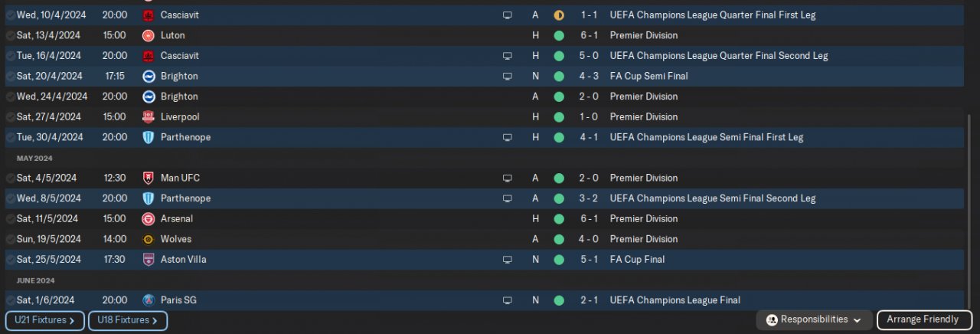The width and height of the screenshot is (980, 334).
Task: Click the Aston Villa club badge
Action: click(x=149, y=260)
